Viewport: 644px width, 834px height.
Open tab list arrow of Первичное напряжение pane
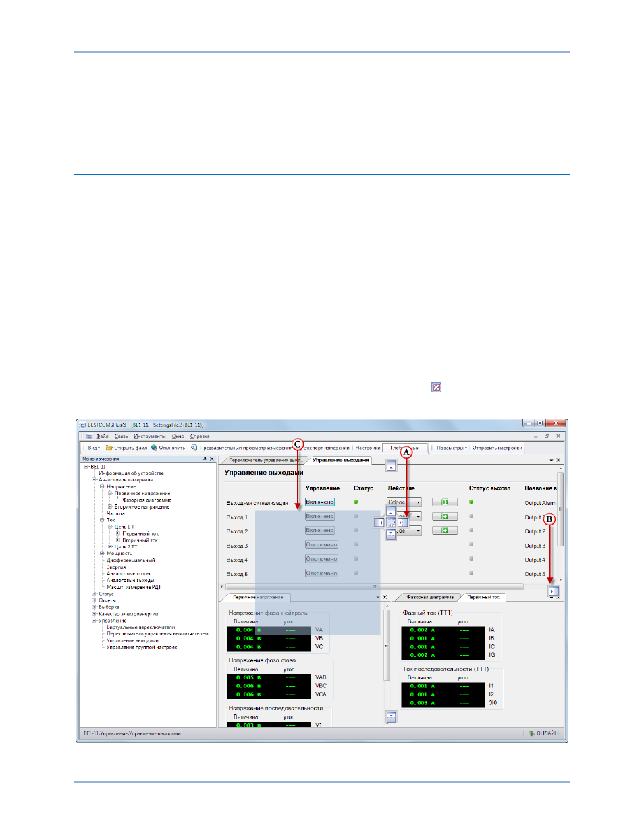tap(378, 597)
